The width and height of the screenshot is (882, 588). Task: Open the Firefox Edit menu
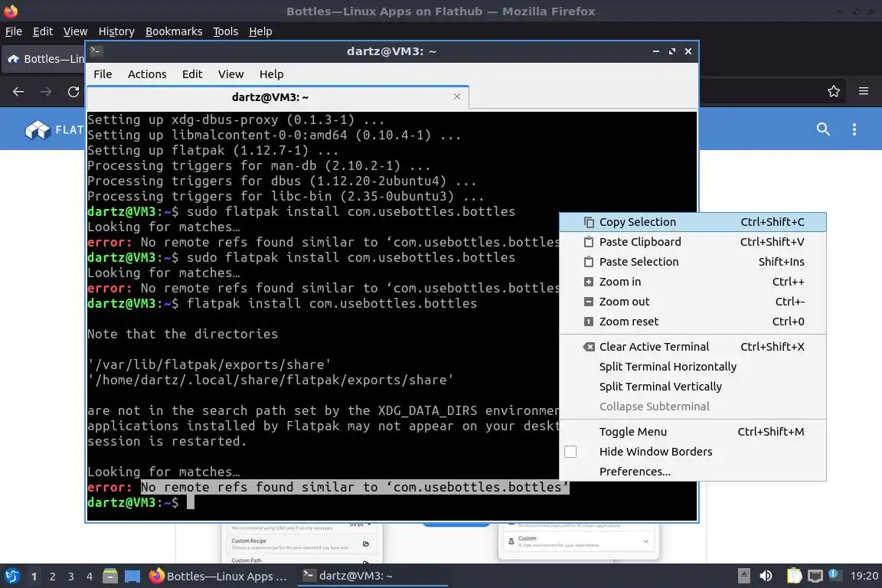pyautogui.click(x=43, y=31)
